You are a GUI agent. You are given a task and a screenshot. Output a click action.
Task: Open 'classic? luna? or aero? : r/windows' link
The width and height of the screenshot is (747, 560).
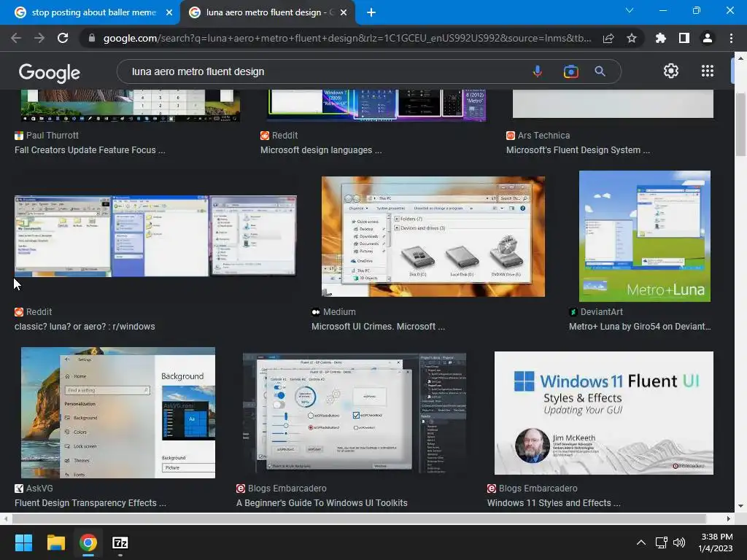pyautogui.click(x=85, y=327)
